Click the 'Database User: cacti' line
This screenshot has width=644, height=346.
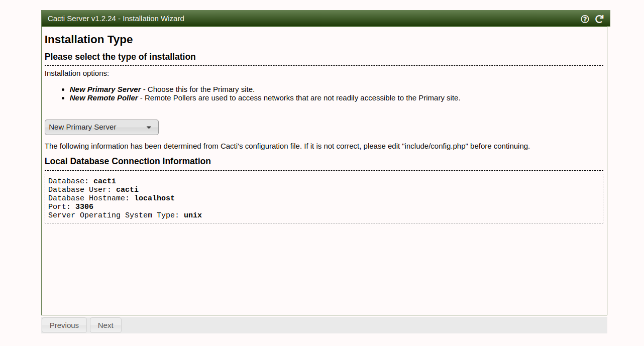[93, 189]
